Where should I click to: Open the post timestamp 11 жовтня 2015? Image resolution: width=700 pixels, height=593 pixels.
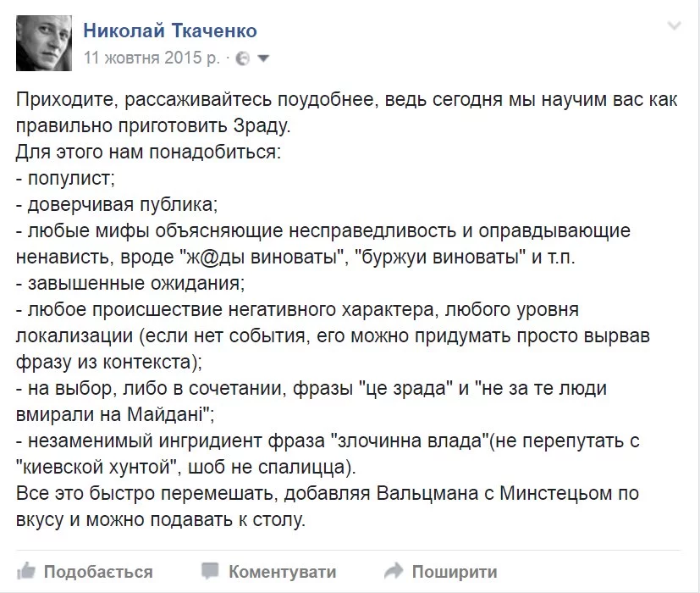[x=152, y=58]
